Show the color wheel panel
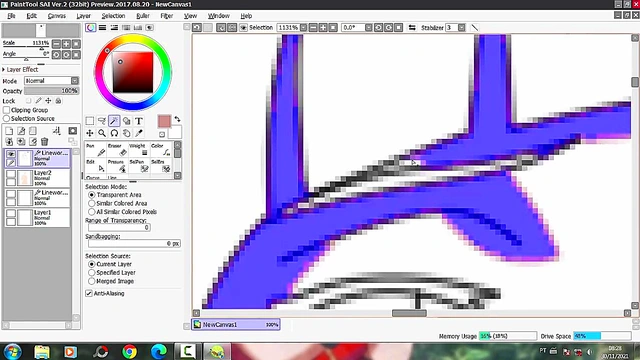Viewport: 640px width, 360px height. click(x=91, y=28)
